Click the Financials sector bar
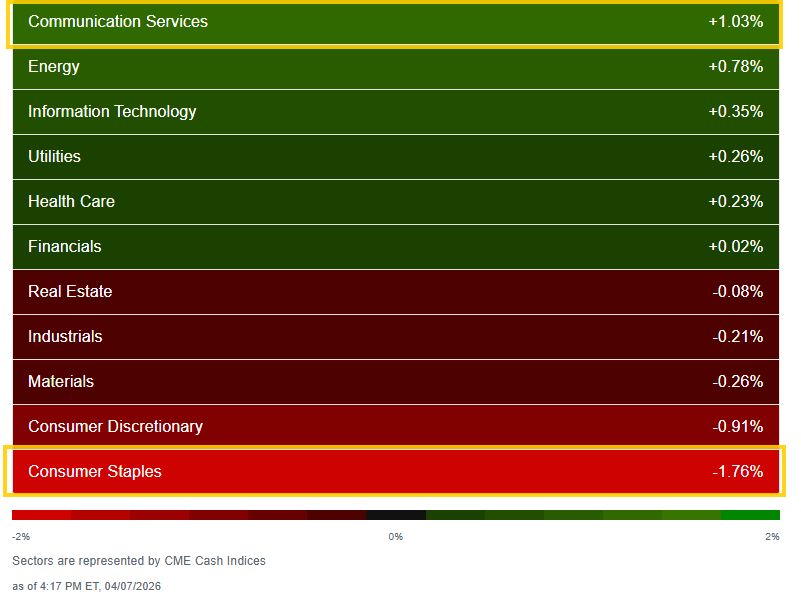The image size is (801, 603). (395, 246)
